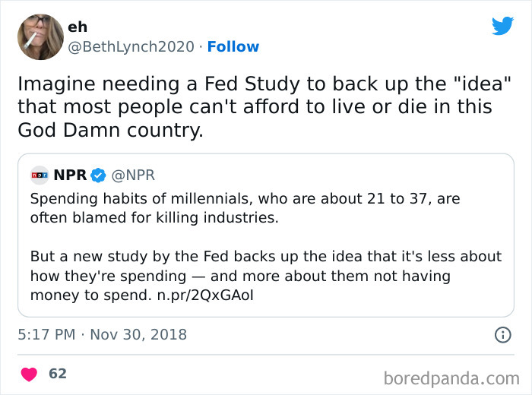Viewport: 532px width, 395px height.
Task: Click quoted text about millennials' spending habits
Action: [245, 207]
